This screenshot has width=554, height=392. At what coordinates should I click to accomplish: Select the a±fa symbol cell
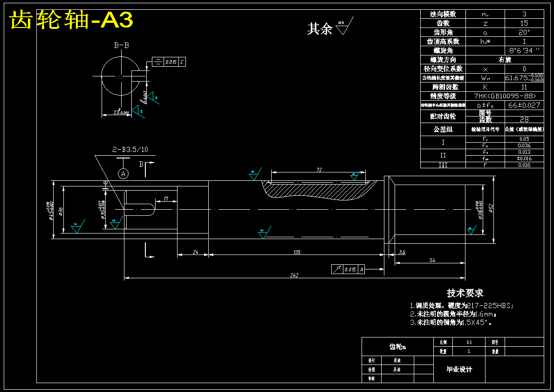pos(485,105)
